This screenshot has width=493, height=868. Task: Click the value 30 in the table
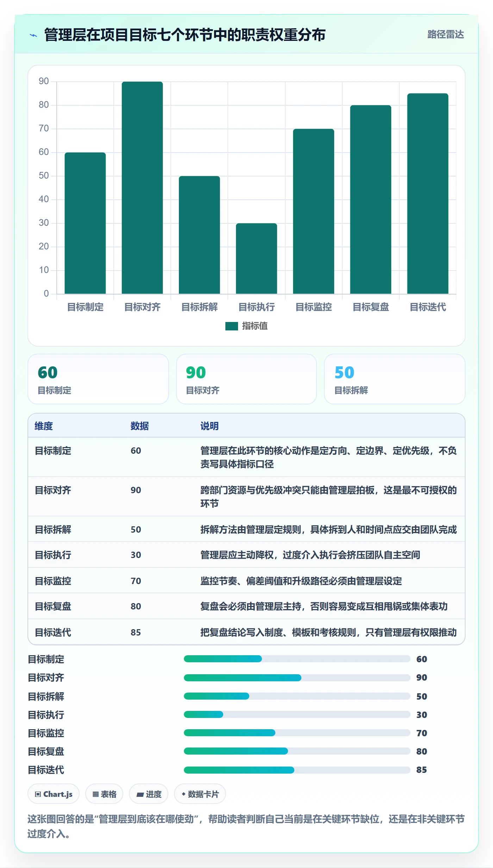coord(136,555)
